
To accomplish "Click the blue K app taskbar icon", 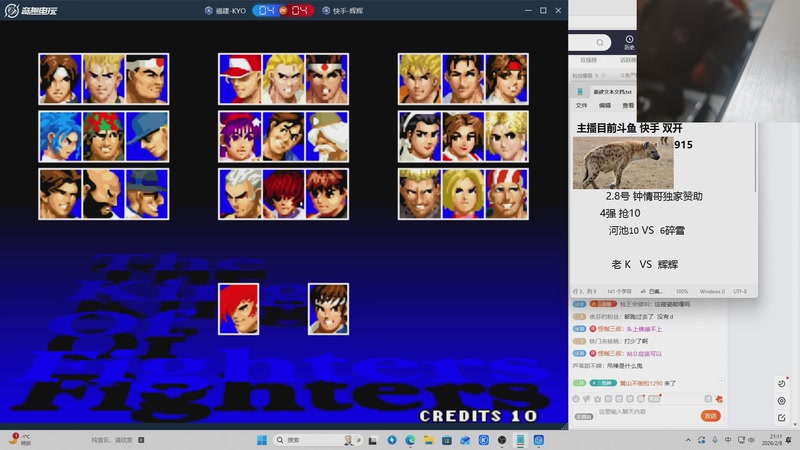I will 484,440.
